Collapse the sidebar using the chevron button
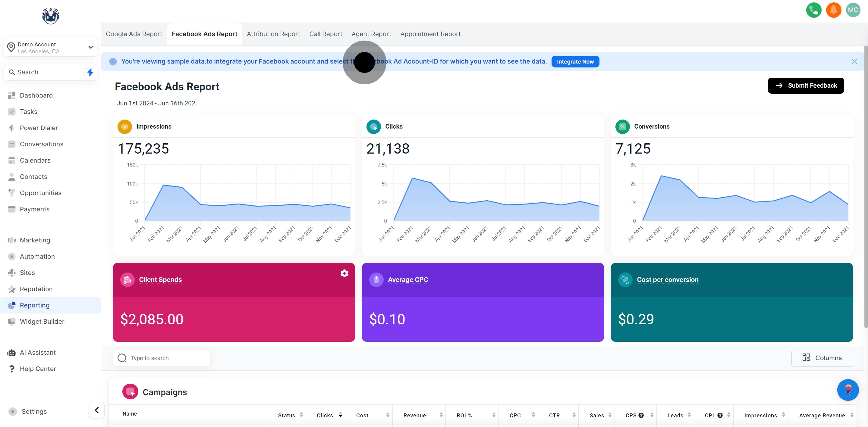Screen dimensions: 868x427 pyautogui.click(x=96, y=410)
